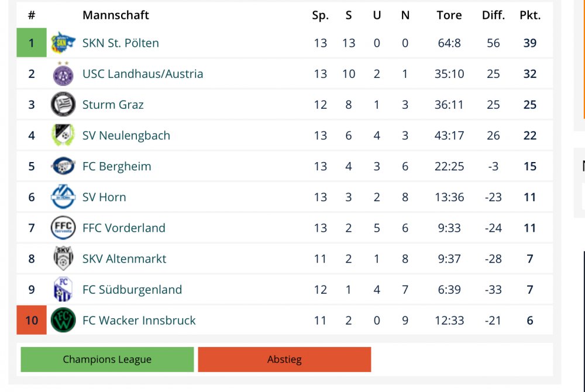Click the red Abstieg legend box

coord(284,359)
